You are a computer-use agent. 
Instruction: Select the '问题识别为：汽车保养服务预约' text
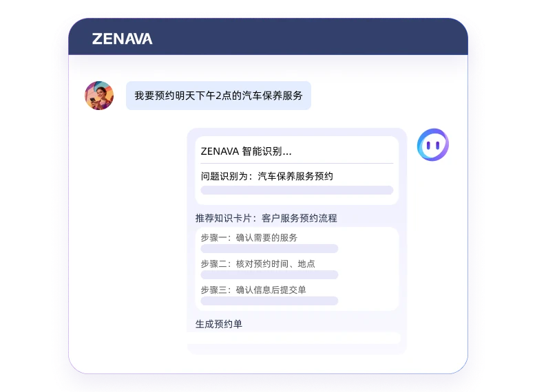click(x=266, y=176)
